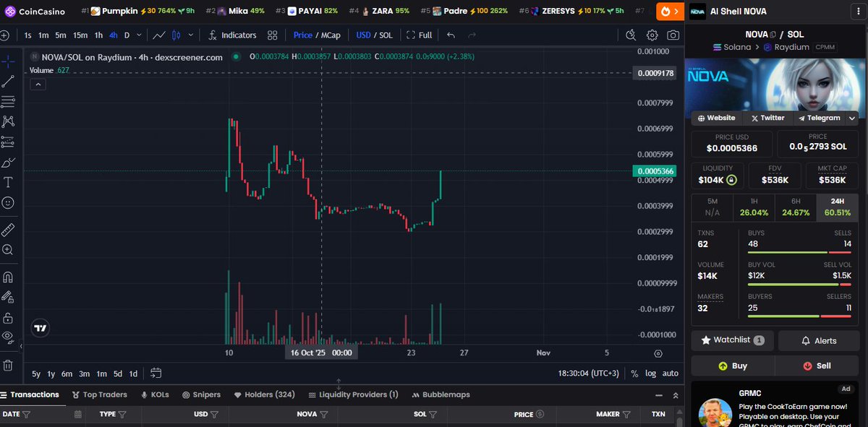Screen dimensions: 868x427
Task: Switch chart to MCap mode
Action: (x=331, y=35)
